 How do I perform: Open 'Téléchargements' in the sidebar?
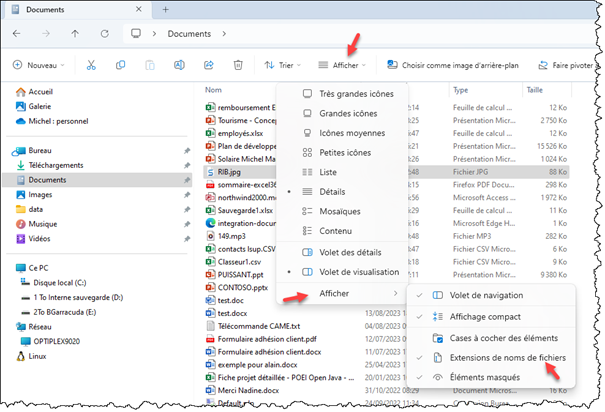[x=56, y=165]
